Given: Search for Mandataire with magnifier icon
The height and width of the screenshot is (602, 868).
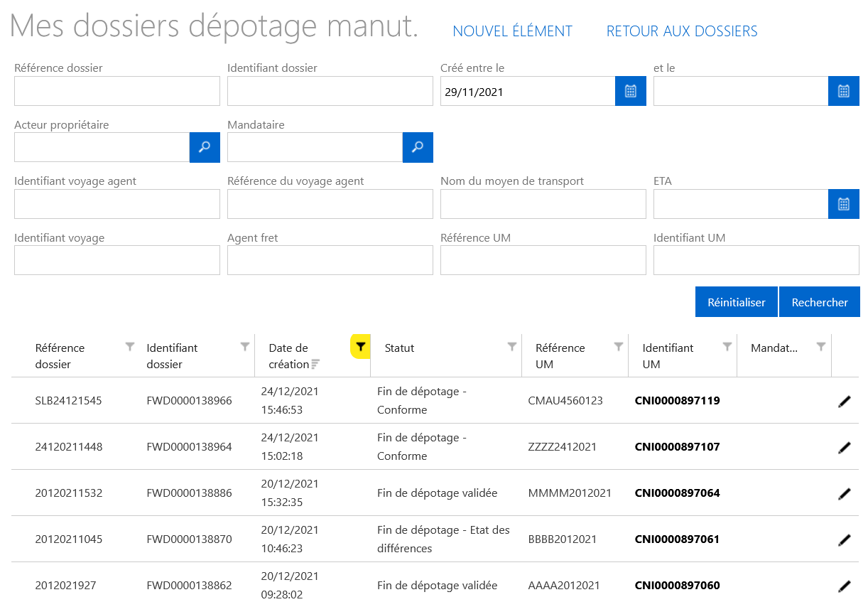Looking at the screenshot, I should 418,147.
